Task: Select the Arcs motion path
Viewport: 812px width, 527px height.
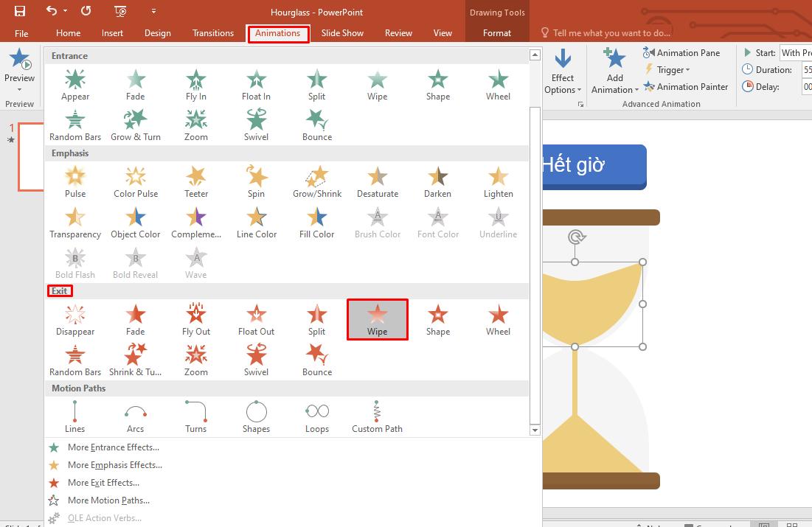Action: [136, 416]
